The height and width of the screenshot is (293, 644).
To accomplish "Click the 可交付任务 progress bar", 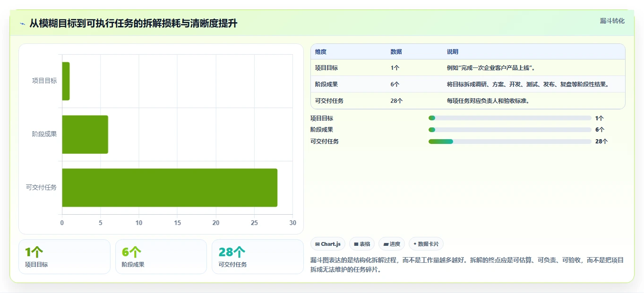I will click(510, 141).
